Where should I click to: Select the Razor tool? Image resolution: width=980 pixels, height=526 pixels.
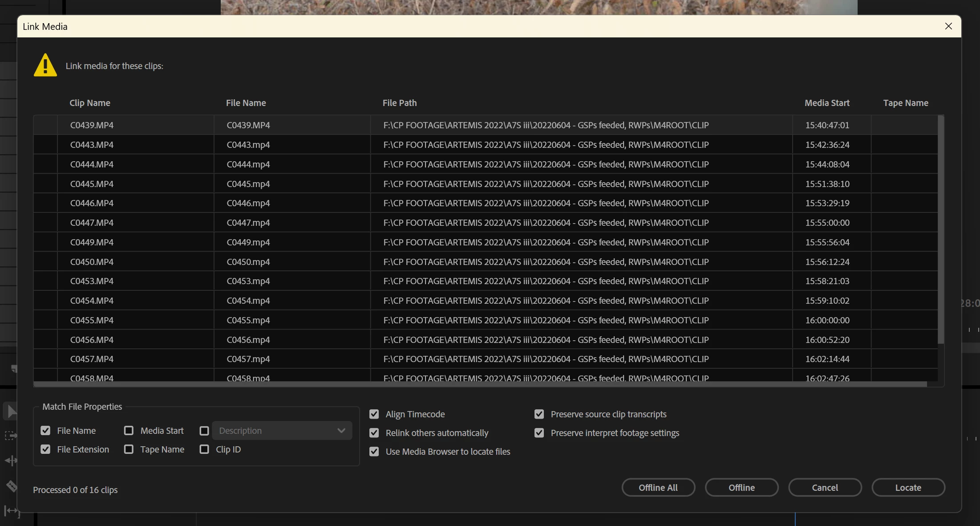pyautogui.click(x=11, y=486)
